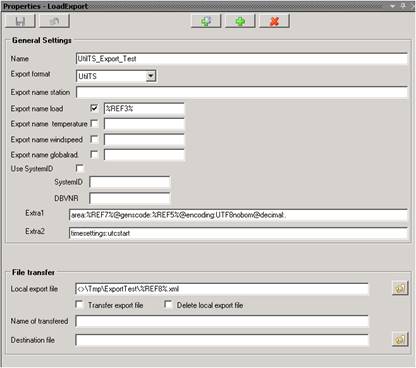Check the Transfer export file option

[79, 305]
